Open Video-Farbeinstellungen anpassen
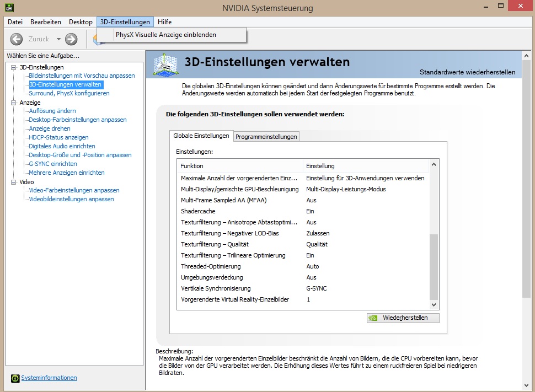Screen dimensions: 535x392 tap(74, 190)
